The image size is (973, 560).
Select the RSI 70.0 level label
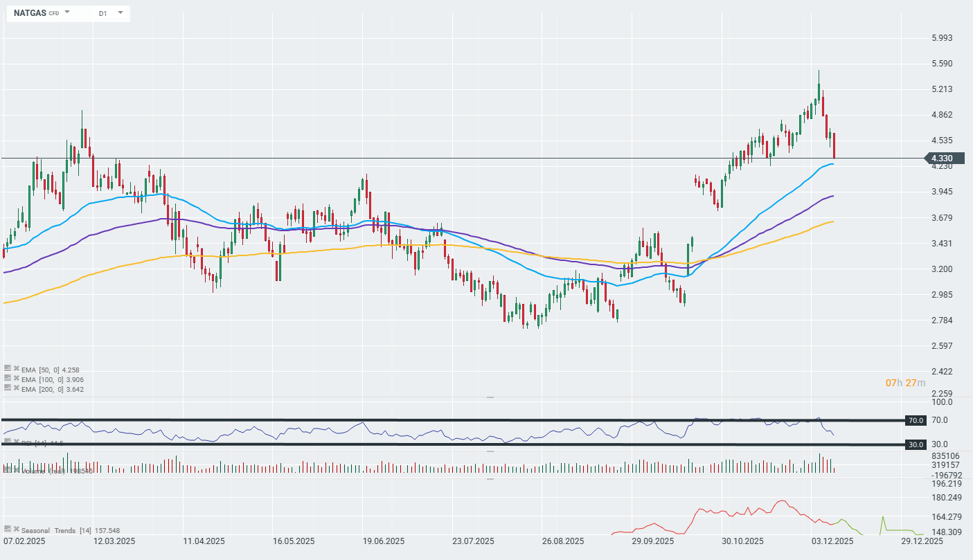915,420
